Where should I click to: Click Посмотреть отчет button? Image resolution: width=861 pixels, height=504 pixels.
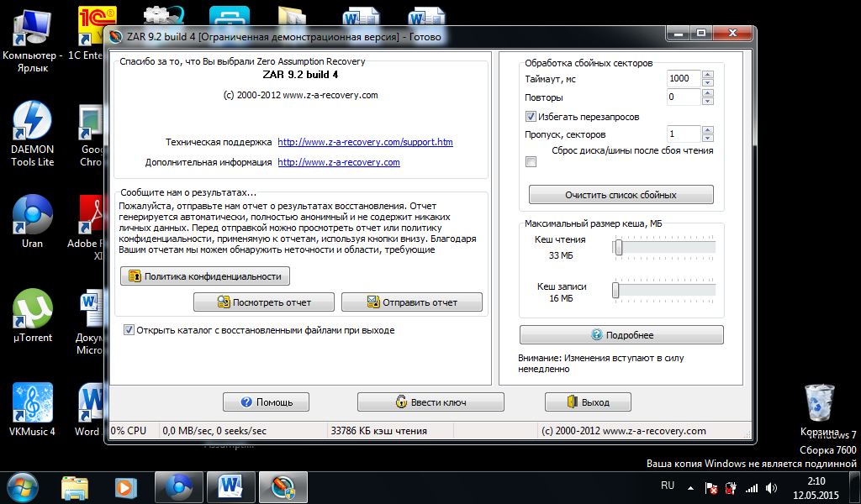click(263, 302)
